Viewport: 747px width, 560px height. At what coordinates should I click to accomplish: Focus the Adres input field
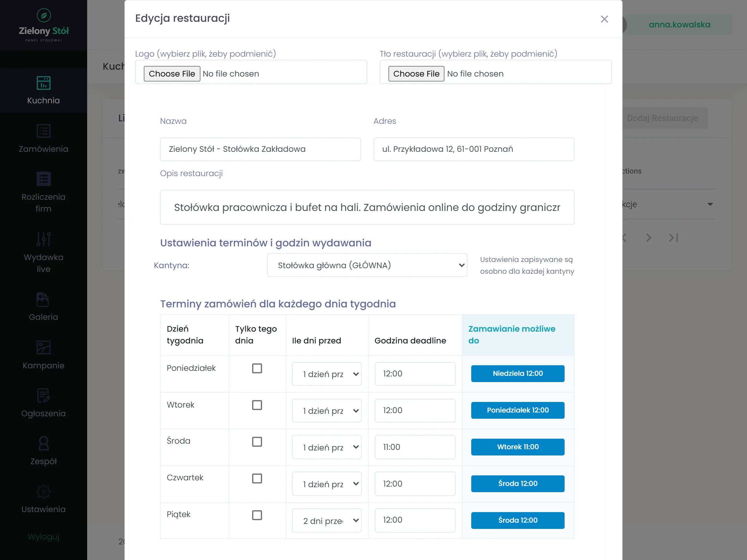pyautogui.click(x=474, y=149)
